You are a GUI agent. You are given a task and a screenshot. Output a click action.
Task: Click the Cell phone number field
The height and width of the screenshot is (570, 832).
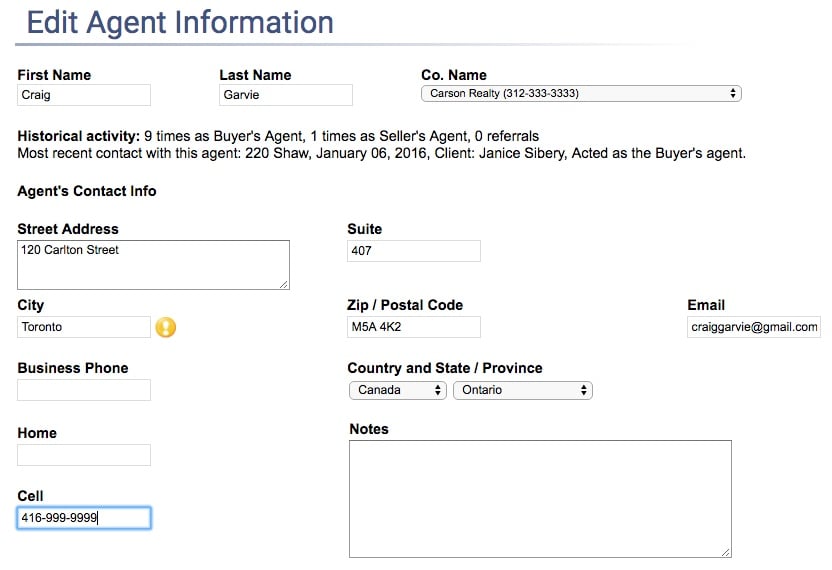click(x=84, y=518)
